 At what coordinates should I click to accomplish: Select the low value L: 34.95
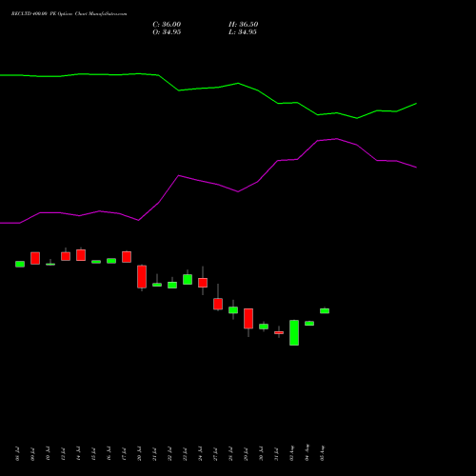243,32
